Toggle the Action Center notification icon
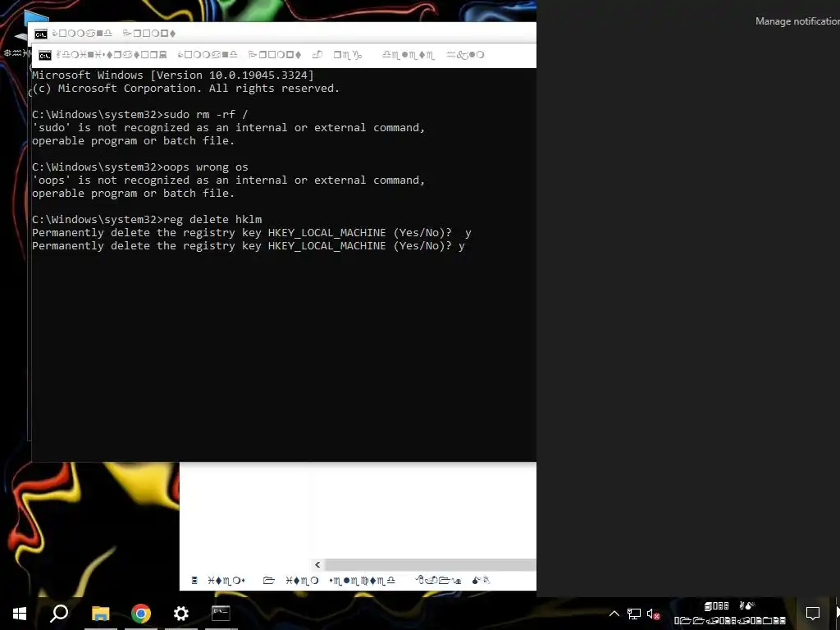Image resolution: width=840 pixels, height=630 pixels. (813, 614)
